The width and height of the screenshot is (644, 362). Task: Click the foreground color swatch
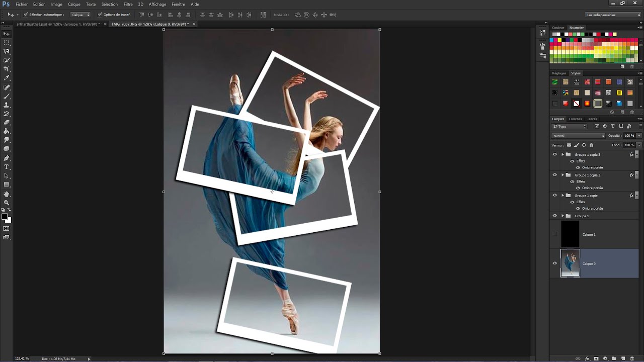click(x=4, y=217)
